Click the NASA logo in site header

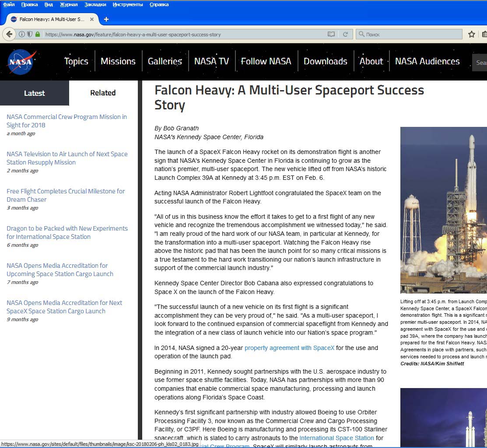pyautogui.click(x=21, y=62)
